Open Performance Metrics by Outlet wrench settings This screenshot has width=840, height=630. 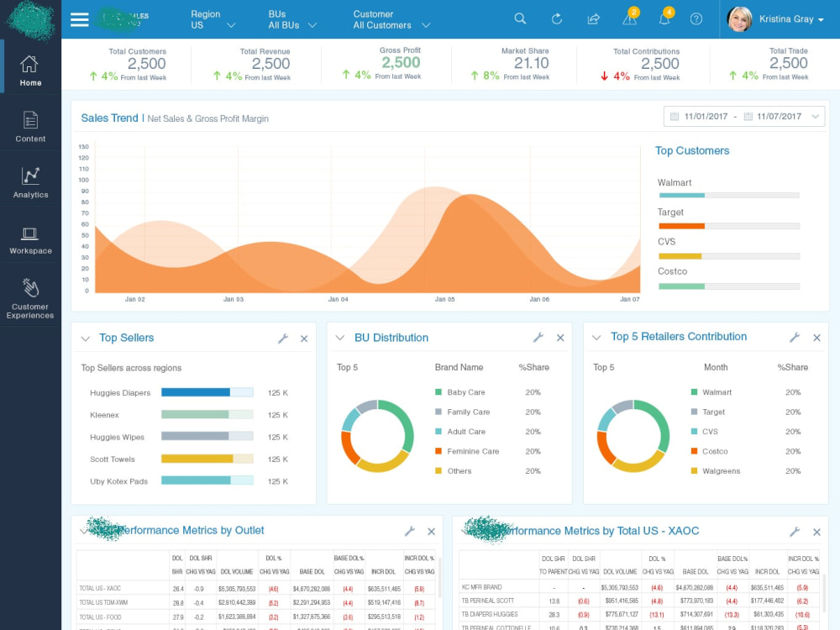click(x=410, y=531)
